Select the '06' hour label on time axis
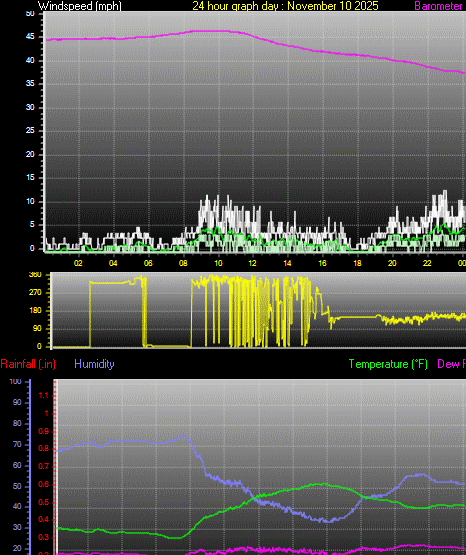Image resolution: width=466 pixels, height=555 pixels. (148, 263)
